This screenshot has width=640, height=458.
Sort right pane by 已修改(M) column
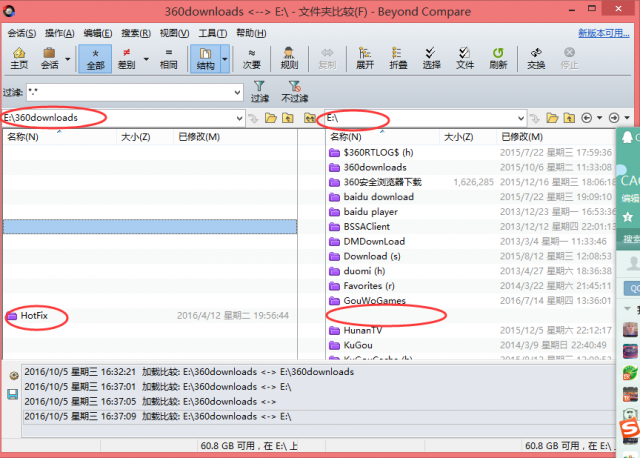point(556,137)
